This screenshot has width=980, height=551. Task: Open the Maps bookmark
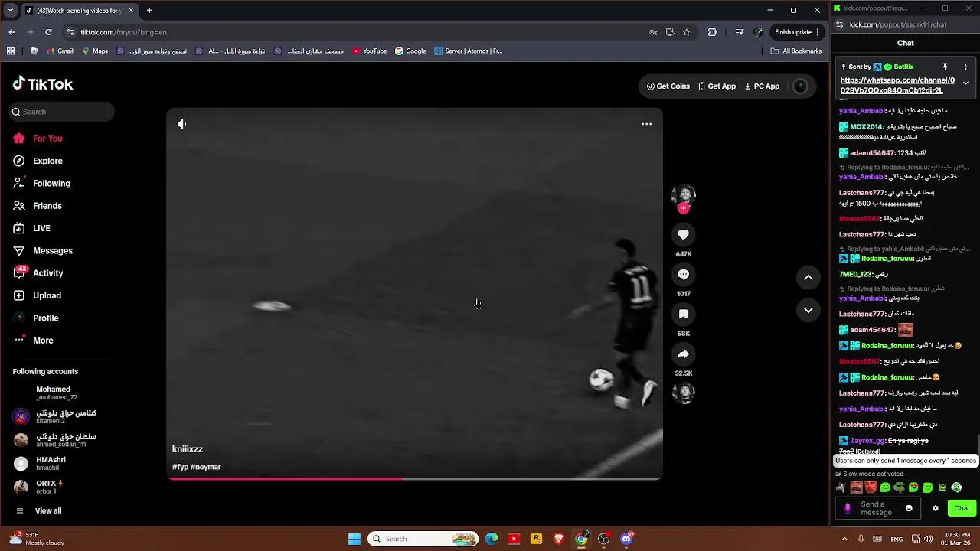[x=95, y=51]
